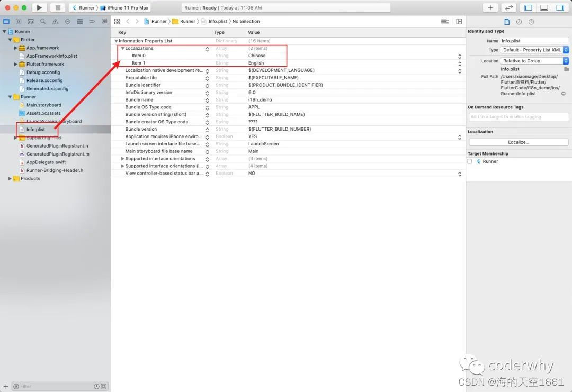Go back in editor history

tap(128, 22)
